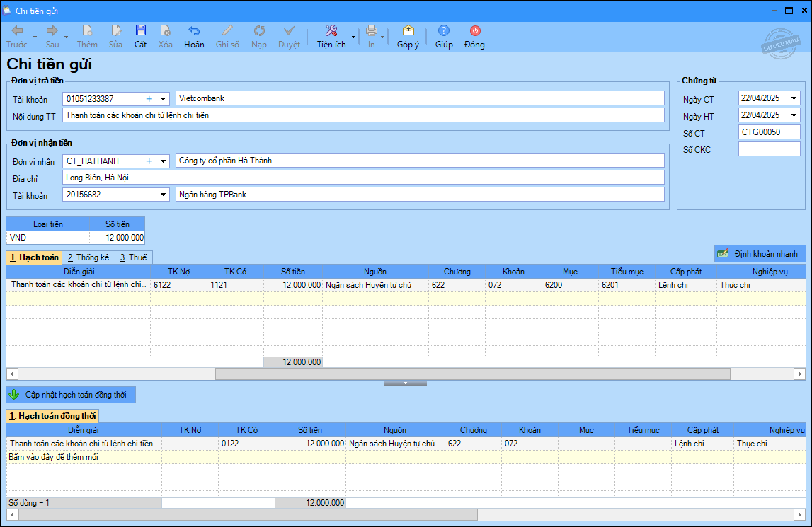Click the Số CT field CTG00050
This screenshot has height=527, width=812.
point(769,132)
